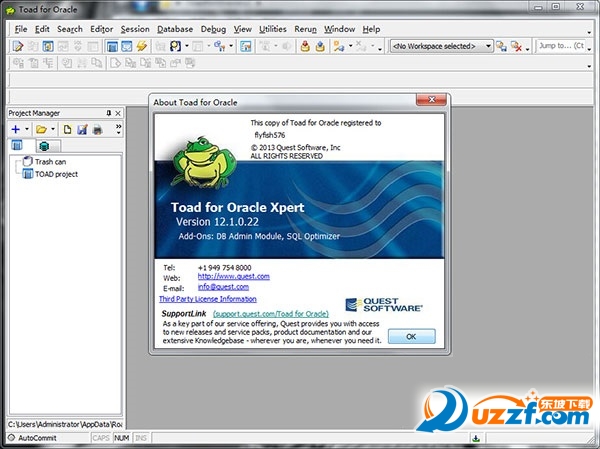Open Third Party License Information link
Screen dimensions: 600x449
[x=207, y=299]
